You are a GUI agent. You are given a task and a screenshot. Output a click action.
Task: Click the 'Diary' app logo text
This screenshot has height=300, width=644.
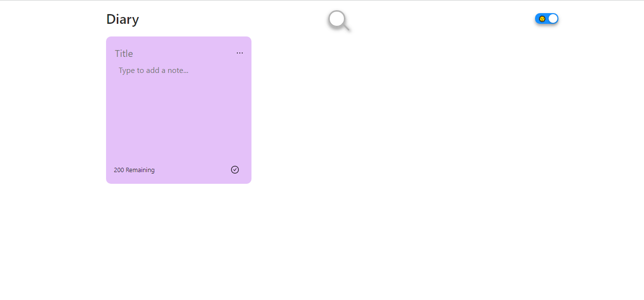click(123, 19)
